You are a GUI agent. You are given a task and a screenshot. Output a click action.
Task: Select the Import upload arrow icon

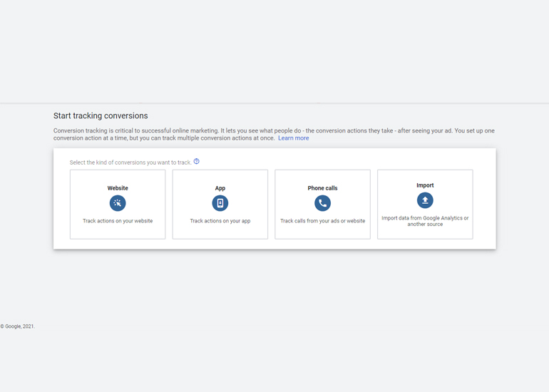point(425,200)
